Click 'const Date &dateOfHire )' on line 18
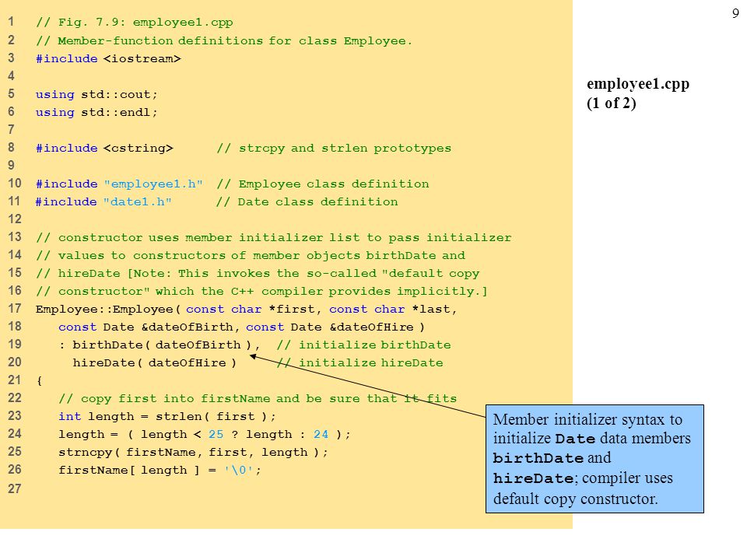 pos(335,327)
